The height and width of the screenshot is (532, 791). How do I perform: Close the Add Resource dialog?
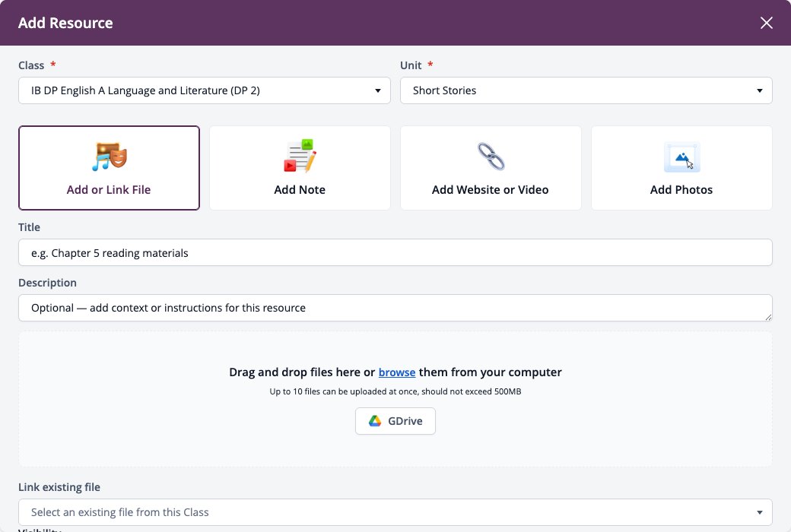[x=767, y=23]
